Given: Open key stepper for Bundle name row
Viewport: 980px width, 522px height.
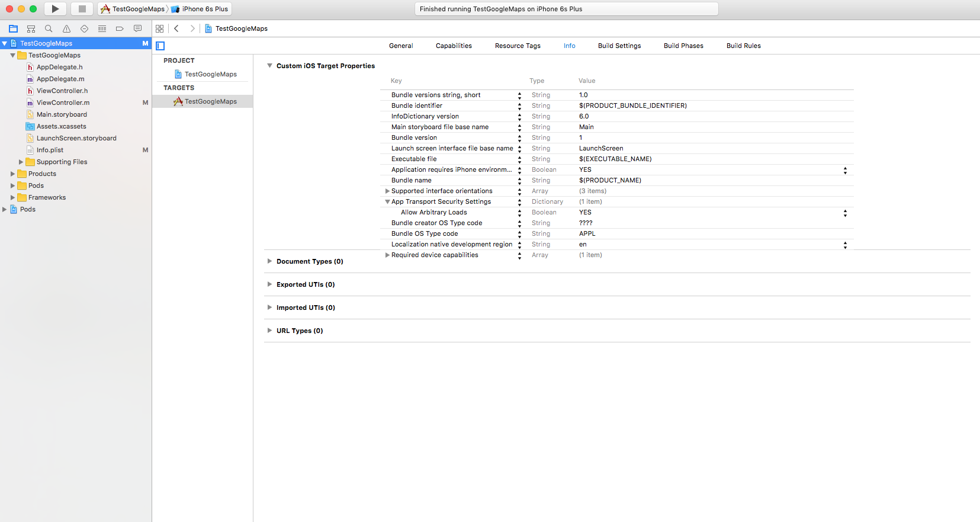Looking at the screenshot, I should tap(519, 180).
